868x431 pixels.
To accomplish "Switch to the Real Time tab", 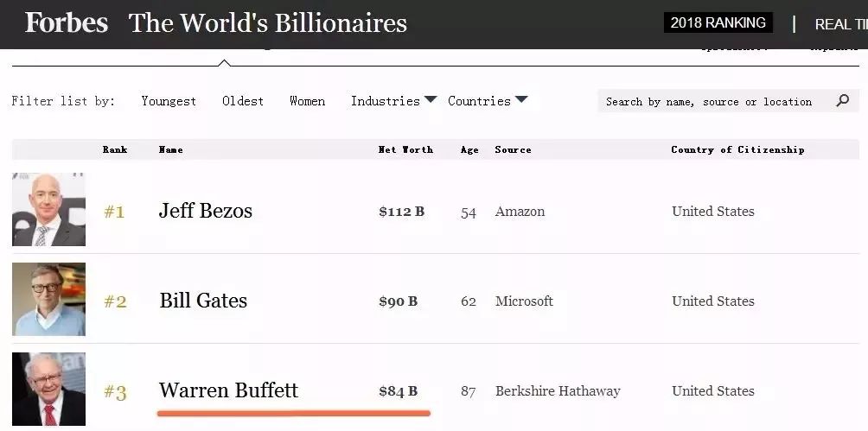I will pyautogui.click(x=839, y=24).
